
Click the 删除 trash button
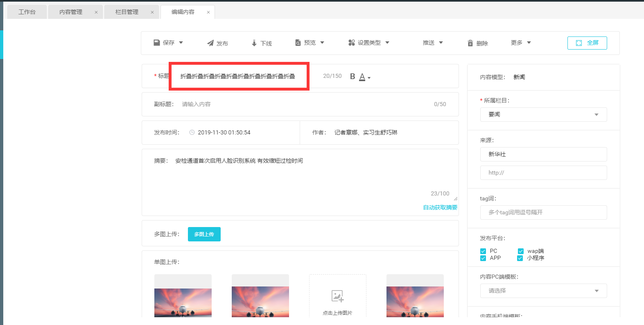click(478, 43)
